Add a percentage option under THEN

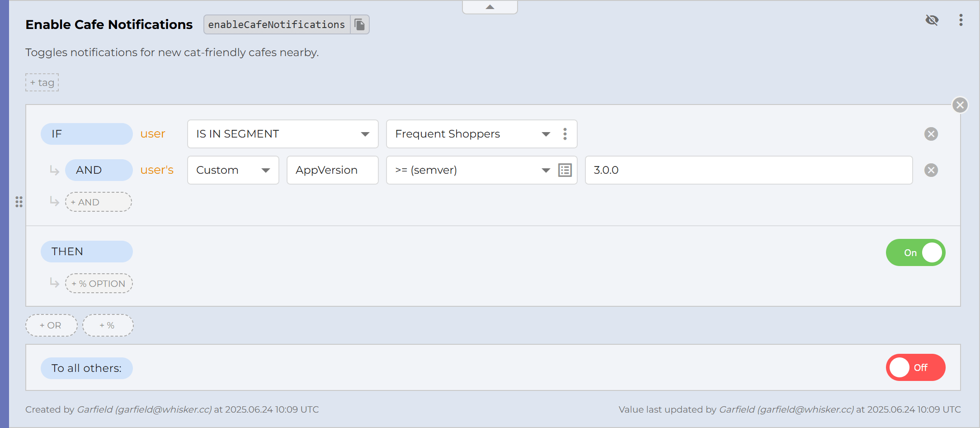[99, 284]
